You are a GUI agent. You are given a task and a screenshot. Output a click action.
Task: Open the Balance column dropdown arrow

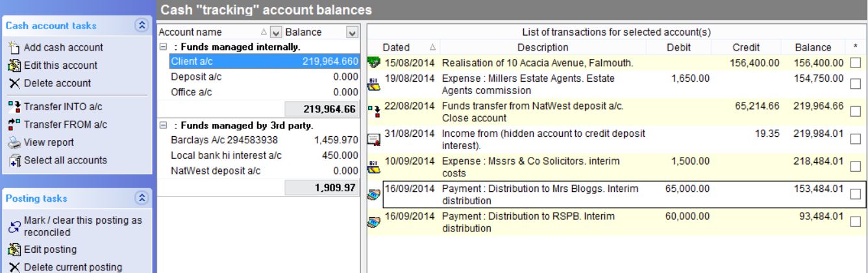[x=353, y=32]
